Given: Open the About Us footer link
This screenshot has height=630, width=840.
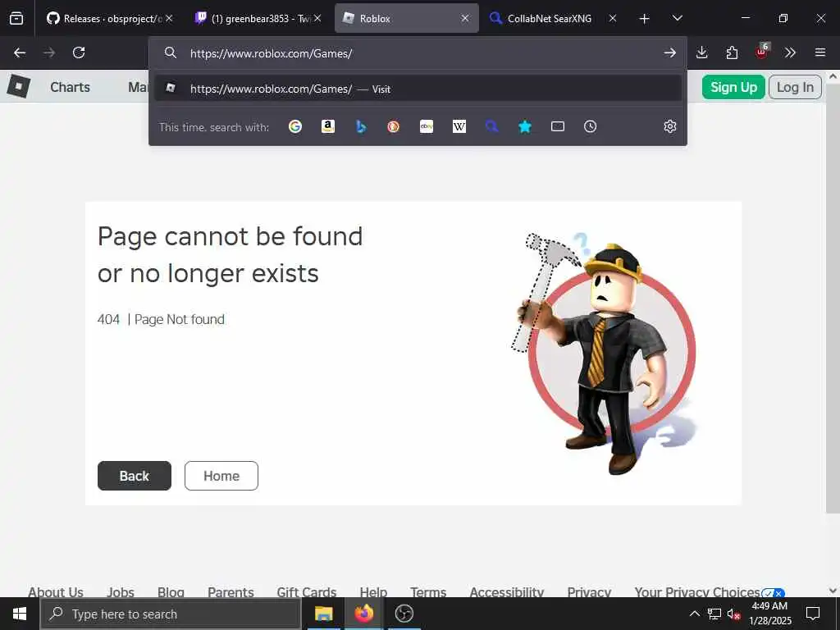Looking at the screenshot, I should click(56, 591).
